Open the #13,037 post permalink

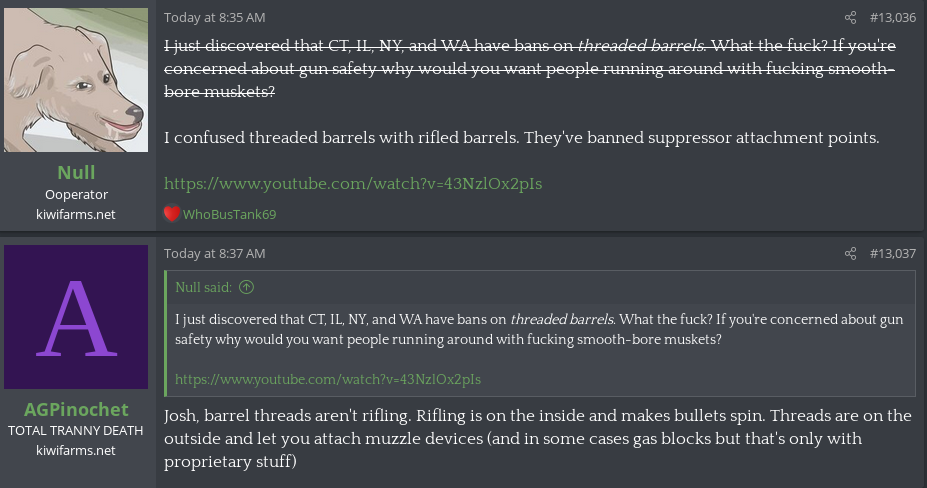pyautogui.click(x=892, y=254)
